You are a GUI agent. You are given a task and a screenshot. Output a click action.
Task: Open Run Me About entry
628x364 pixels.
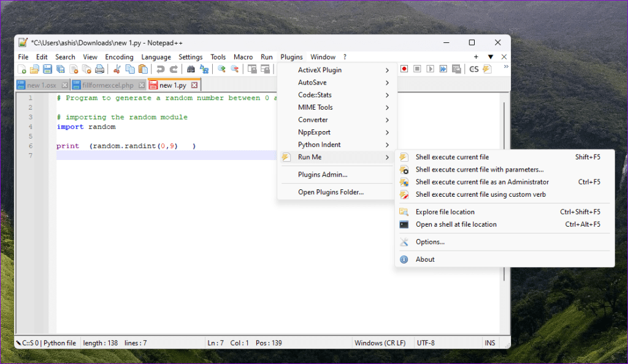coord(505,259)
